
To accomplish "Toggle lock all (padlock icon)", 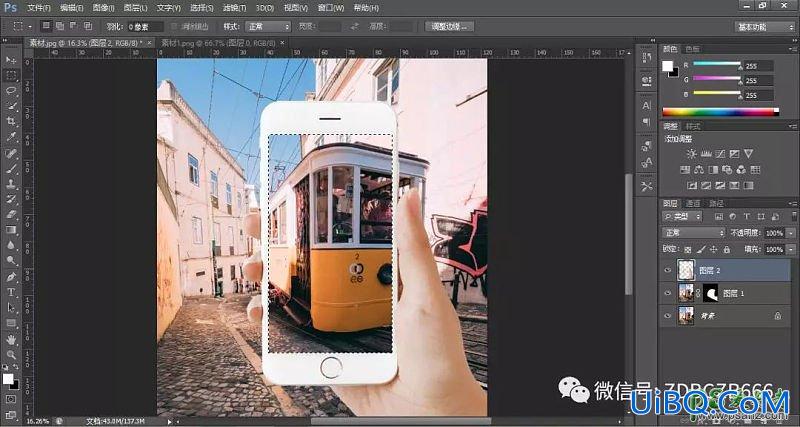I will point(727,249).
